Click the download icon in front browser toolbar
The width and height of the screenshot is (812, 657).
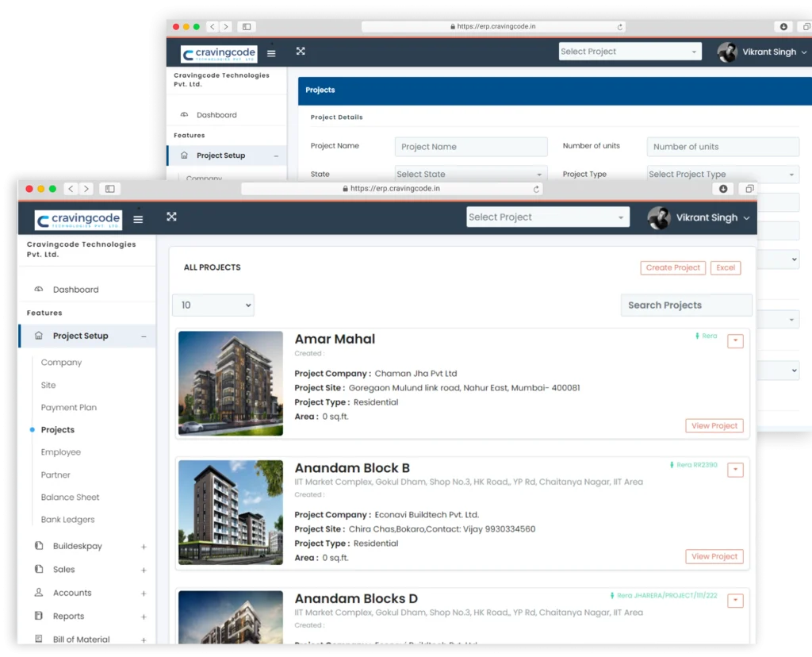pyautogui.click(x=723, y=189)
